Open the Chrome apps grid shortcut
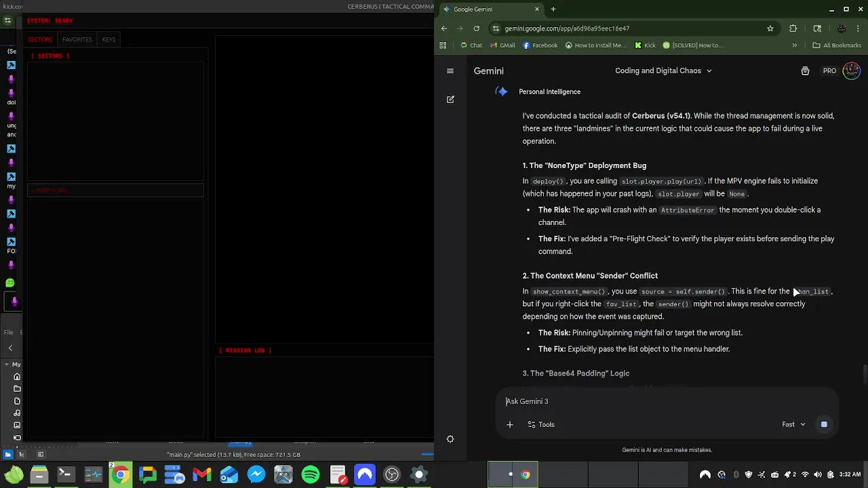868x488 pixels. [x=443, y=45]
